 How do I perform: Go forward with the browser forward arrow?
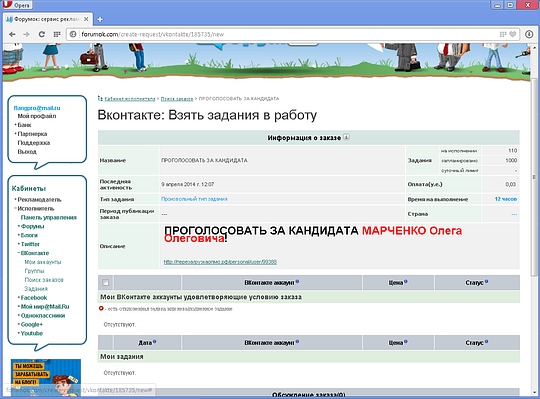tap(27, 34)
